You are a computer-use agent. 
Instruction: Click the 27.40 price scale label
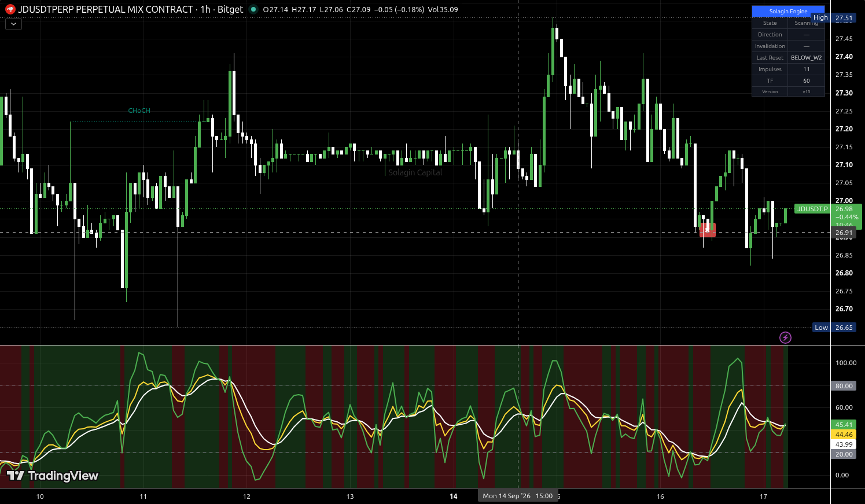coord(844,57)
